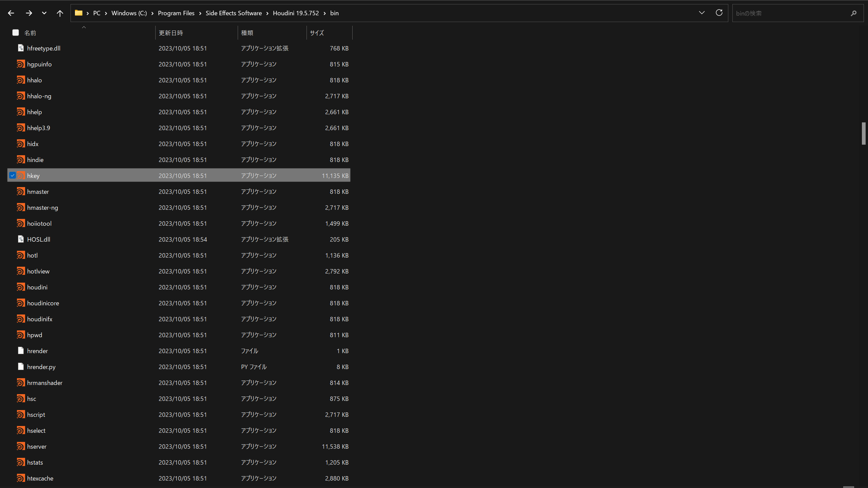
Task: Click the hrender.py file icon
Action: pos(21,367)
